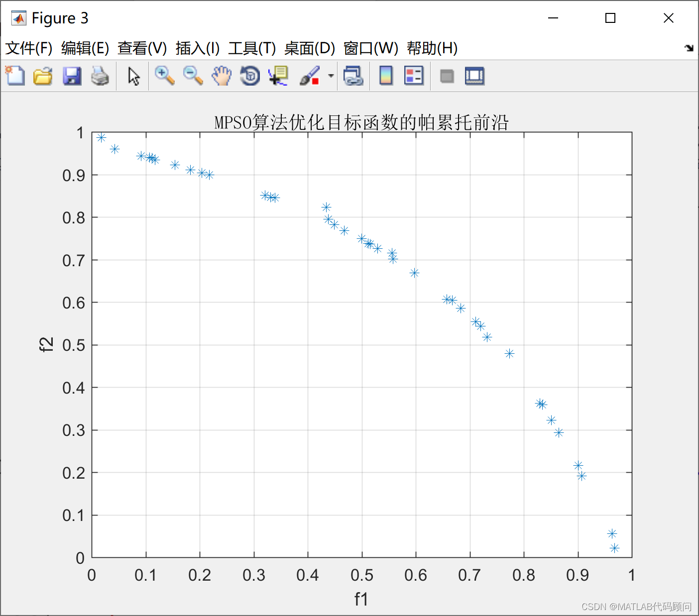
Task: Minimize the Figure 3 window
Action: 553,18
